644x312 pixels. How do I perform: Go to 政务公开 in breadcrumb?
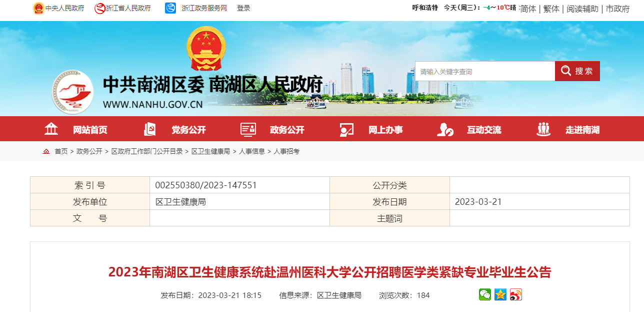pos(89,151)
